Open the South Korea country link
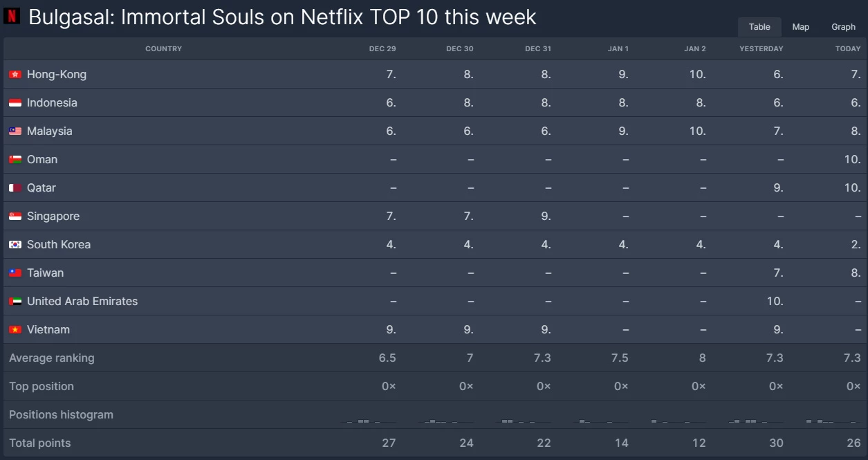This screenshot has width=868, height=460. 59,245
